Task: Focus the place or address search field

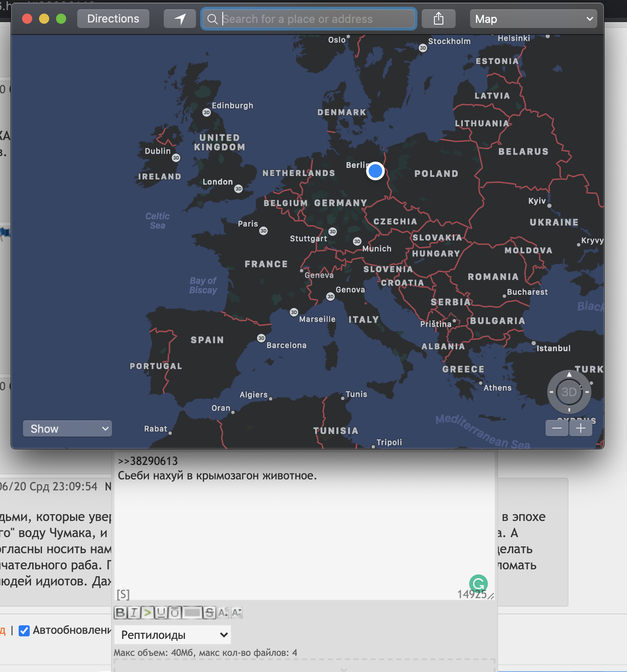Action: coord(309,19)
